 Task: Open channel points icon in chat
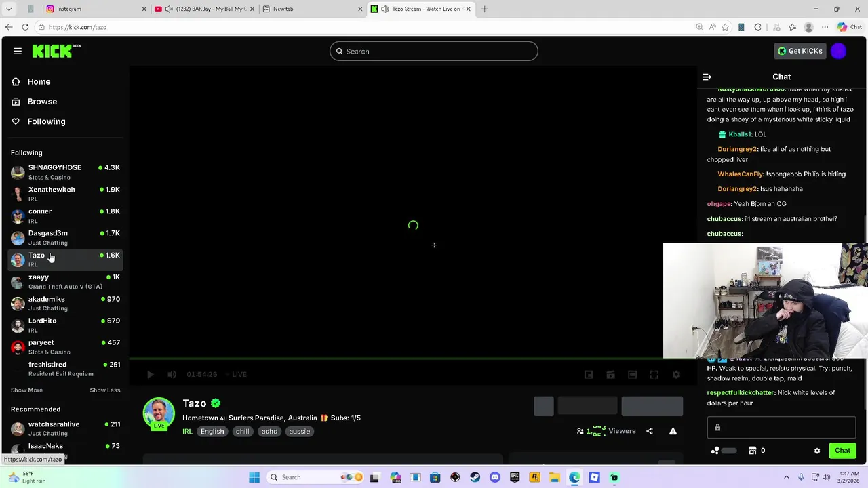click(x=715, y=451)
